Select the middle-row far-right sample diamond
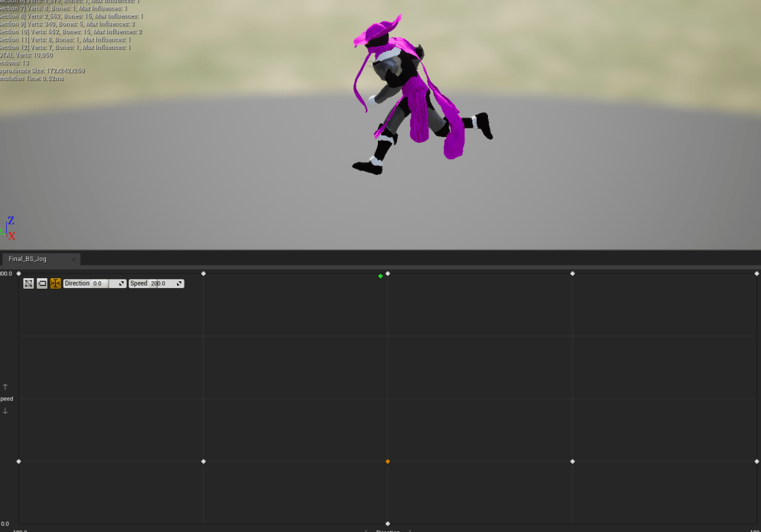Screen dimensions: 761x532 pyautogui.click(x=757, y=461)
